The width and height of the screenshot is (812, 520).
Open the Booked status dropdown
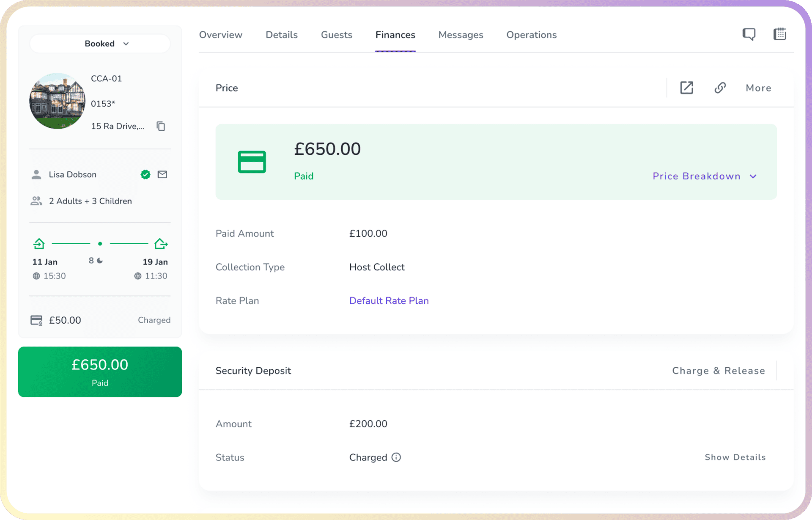[100, 44]
